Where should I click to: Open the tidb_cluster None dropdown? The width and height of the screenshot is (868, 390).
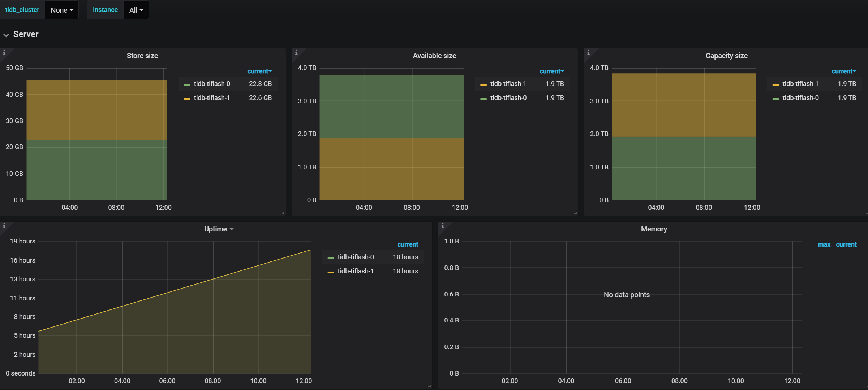62,10
